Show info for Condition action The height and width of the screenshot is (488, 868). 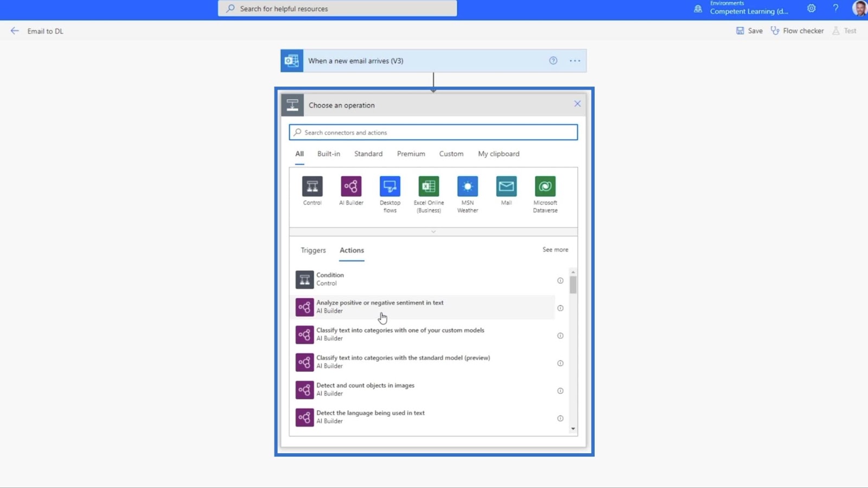[560, 280]
